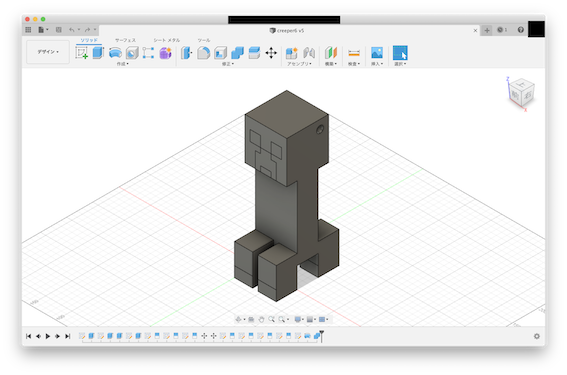The width and height of the screenshot is (567, 375).
Task: Switch to the シート メタル tab
Action: [167, 40]
